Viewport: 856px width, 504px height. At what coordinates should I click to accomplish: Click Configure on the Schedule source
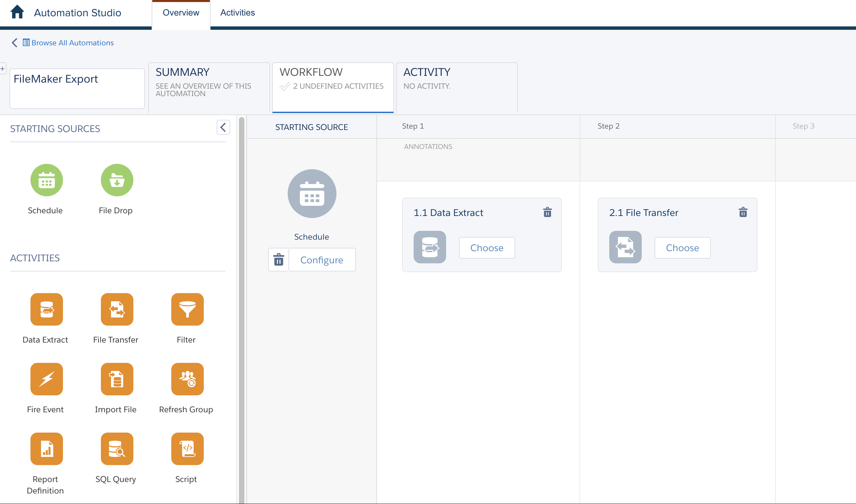coord(322,260)
